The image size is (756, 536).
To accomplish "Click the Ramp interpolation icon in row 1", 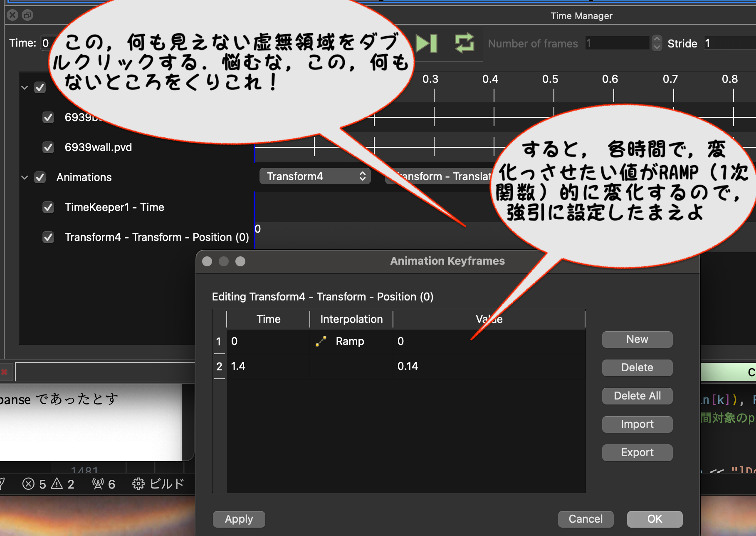I will coord(321,341).
